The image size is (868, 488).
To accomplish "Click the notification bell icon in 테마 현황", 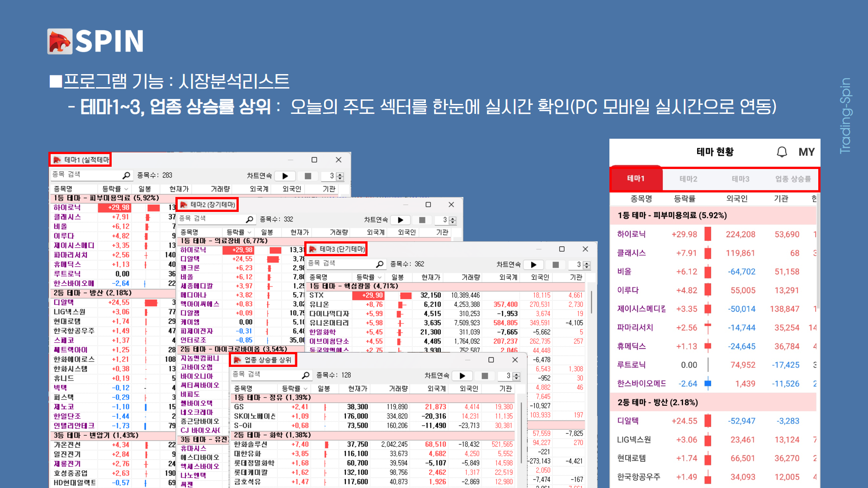I will 782,152.
